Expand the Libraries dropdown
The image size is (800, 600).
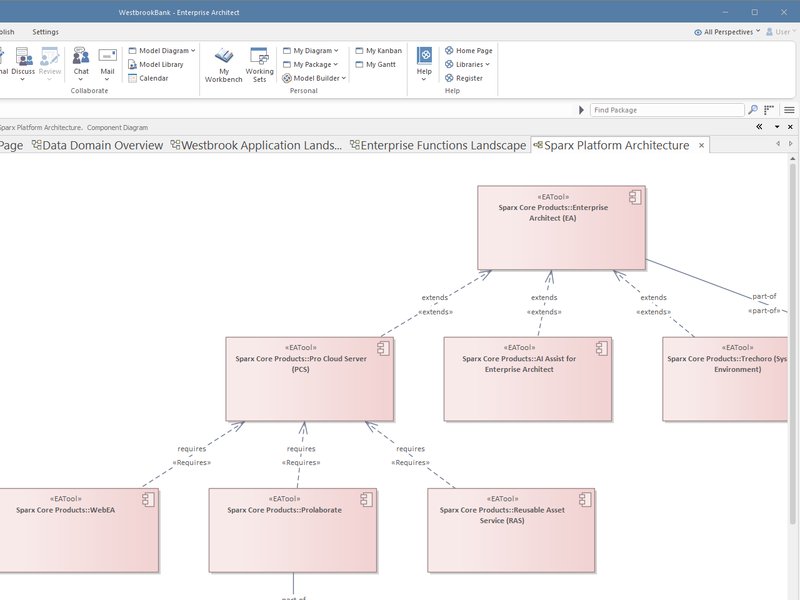[487, 64]
